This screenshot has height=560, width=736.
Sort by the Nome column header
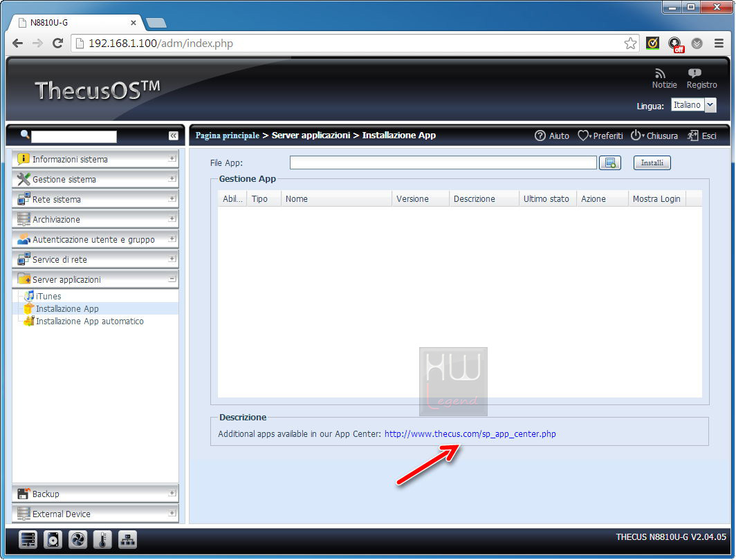coord(336,199)
